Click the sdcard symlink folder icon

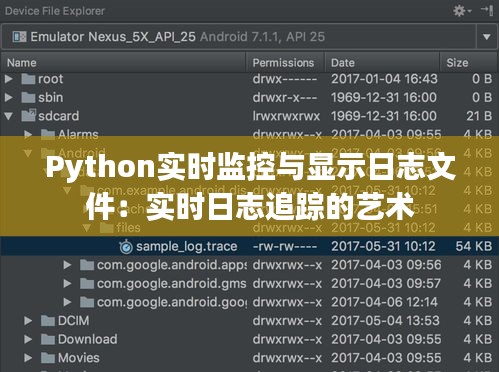click(x=28, y=115)
